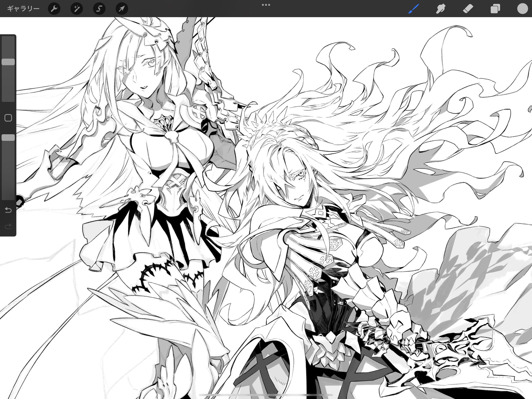The image size is (532, 399).
Task: Open the Adjustments magic wand menu
Action: [x=76, y=8]
